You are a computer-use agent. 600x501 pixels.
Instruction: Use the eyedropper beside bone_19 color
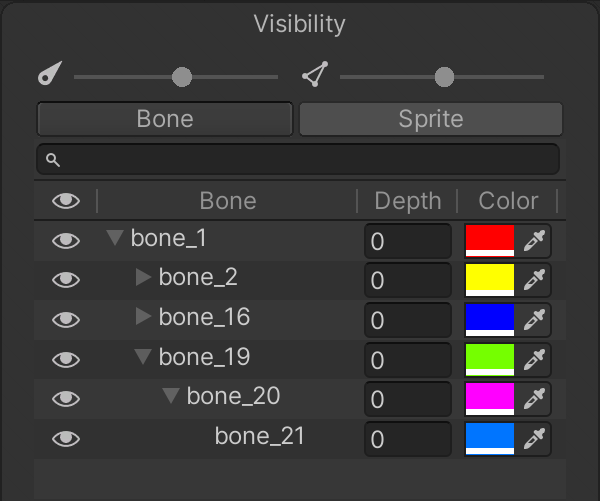pyautogui.click(x=536, y=359)
